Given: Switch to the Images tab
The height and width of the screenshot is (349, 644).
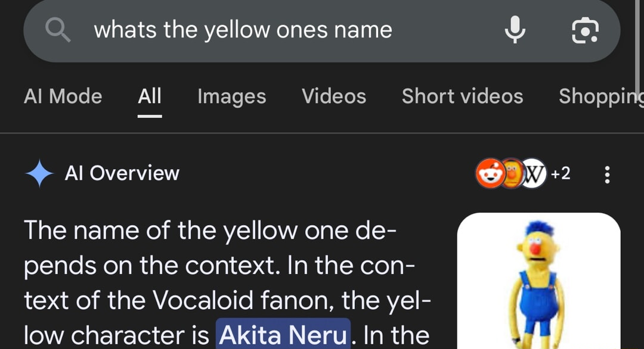Looking at the screenshot, I should click(231, 97).
